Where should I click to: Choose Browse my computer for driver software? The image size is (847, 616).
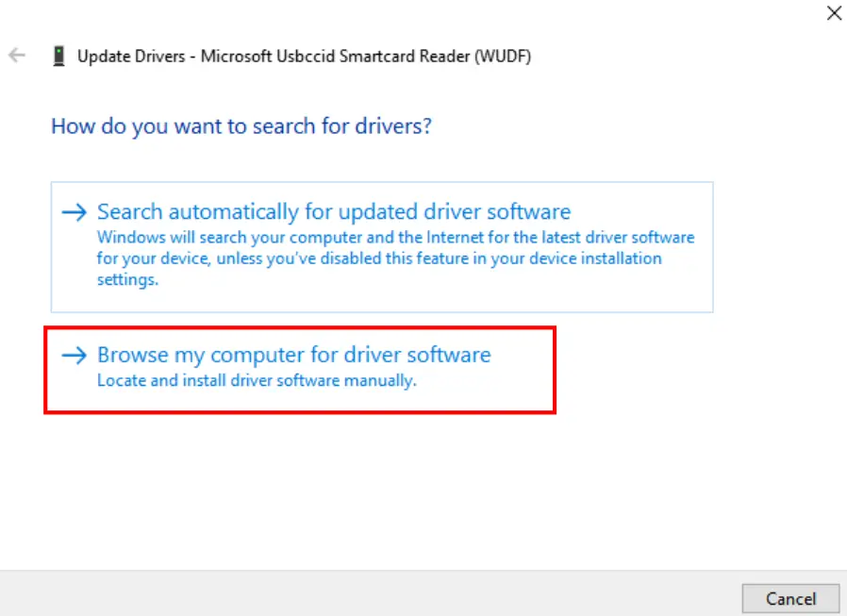tap(300, 370)
